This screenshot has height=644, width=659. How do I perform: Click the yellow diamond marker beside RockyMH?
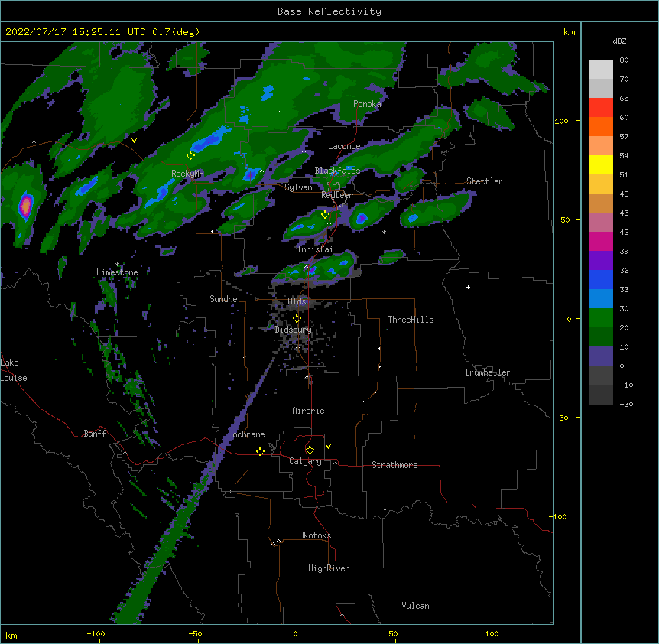click(x=191, y=156)
